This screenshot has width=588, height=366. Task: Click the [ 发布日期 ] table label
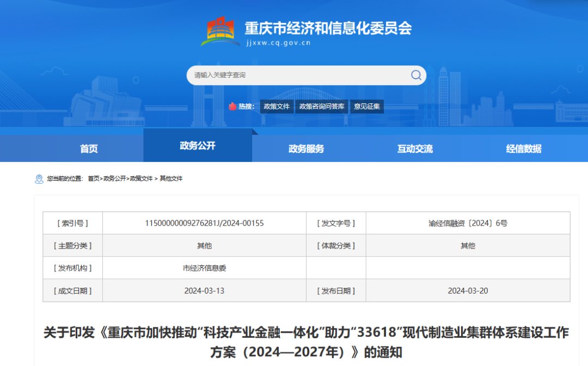pyautogui.click(x=336, y=291)
